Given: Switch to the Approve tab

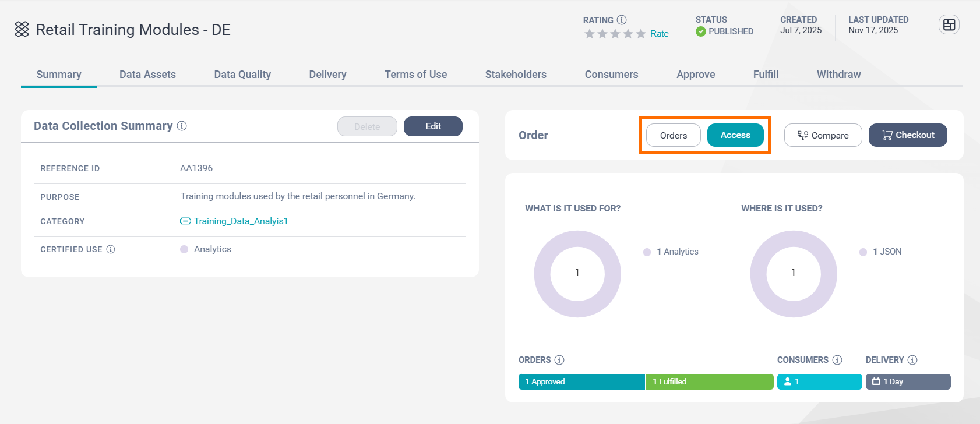Looking at the screenshot, I should click(x=696, y=75).
